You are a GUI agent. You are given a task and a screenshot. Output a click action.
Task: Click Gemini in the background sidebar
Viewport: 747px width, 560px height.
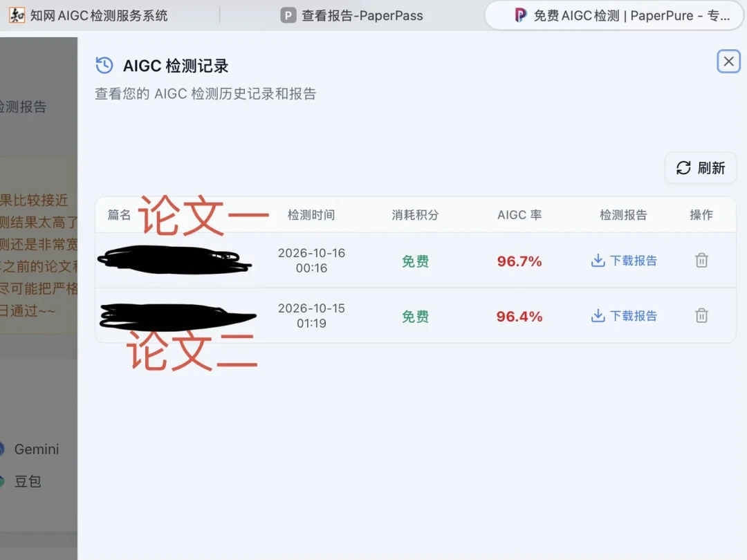pos(36,449)
